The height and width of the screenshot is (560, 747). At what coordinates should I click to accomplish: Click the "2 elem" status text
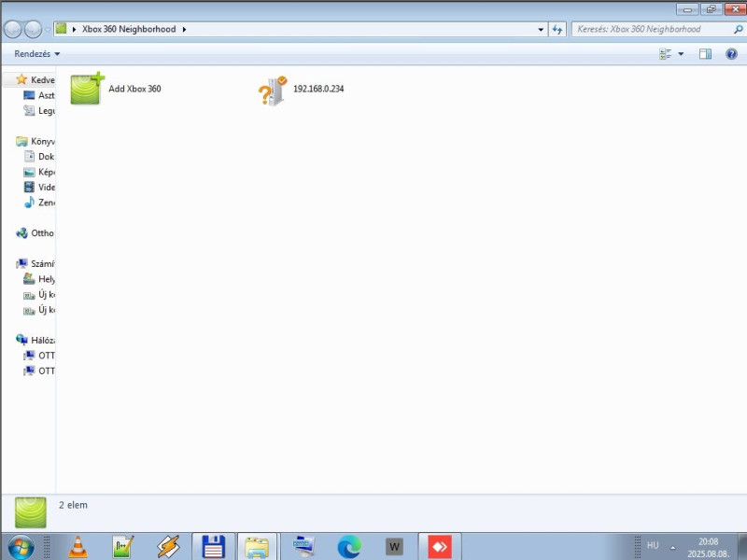74,505
